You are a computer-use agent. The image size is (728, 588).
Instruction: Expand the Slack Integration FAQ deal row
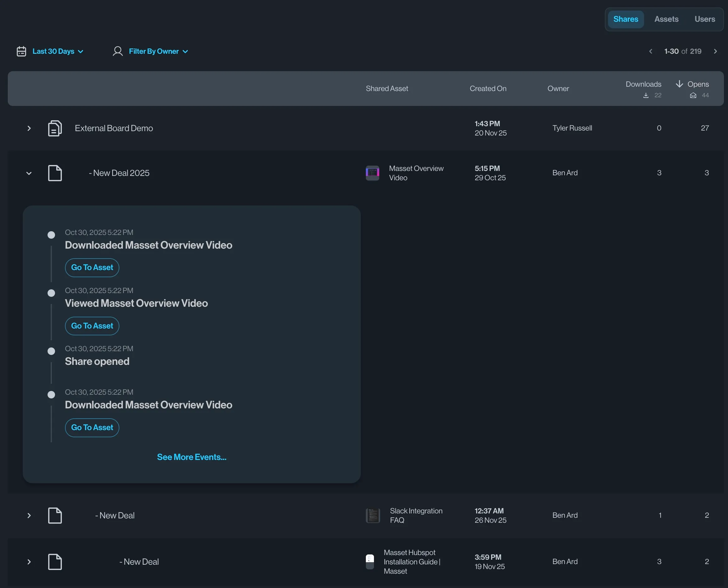[29, 516]
